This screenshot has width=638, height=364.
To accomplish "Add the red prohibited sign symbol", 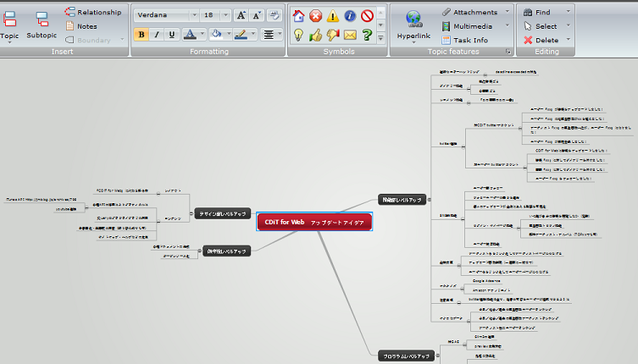I will [x=367, y=16].
